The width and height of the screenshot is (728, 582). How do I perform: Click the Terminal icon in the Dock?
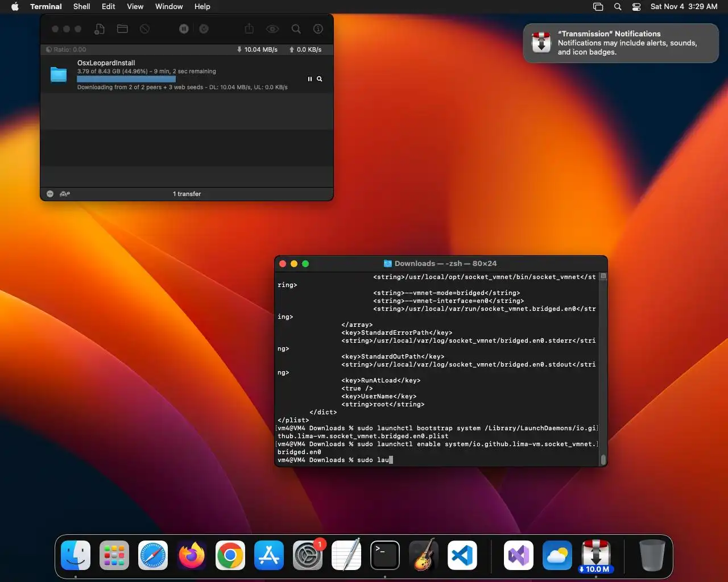tap(385, 555)
